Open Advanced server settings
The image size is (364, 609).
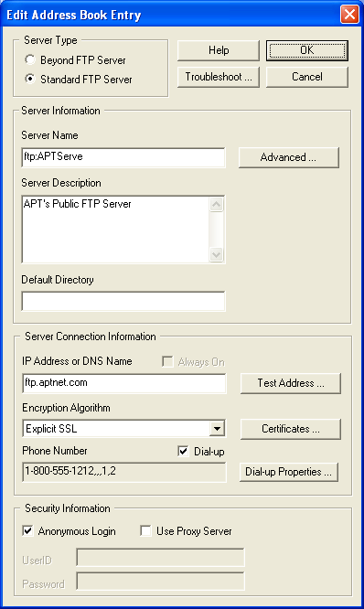click(x=289, y=157)
